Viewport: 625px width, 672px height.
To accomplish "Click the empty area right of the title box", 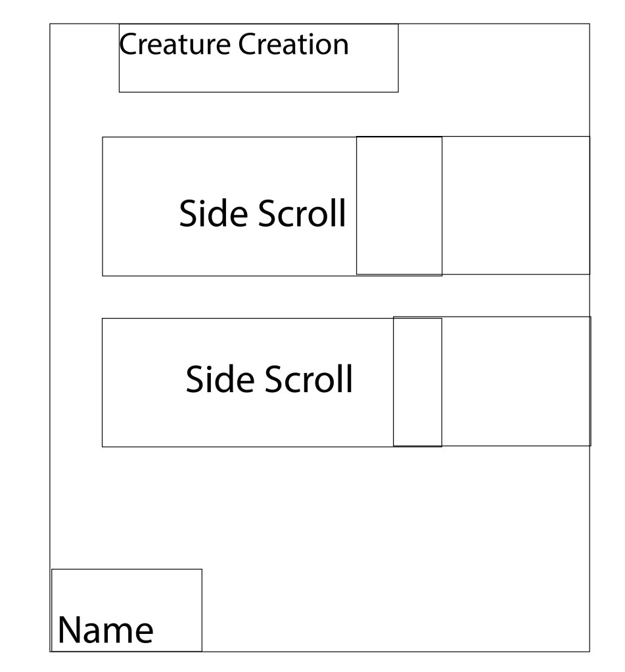I will coord(493,58).
